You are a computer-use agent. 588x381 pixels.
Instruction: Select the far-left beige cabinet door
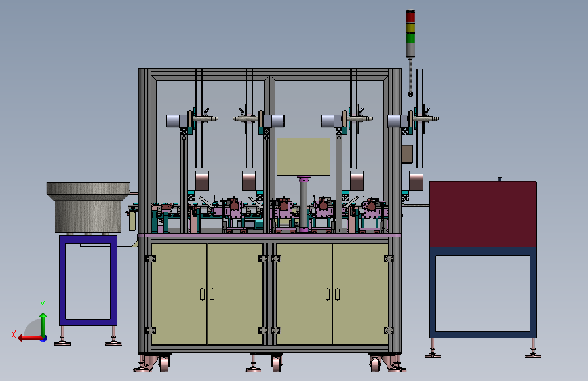pos(179,294)
